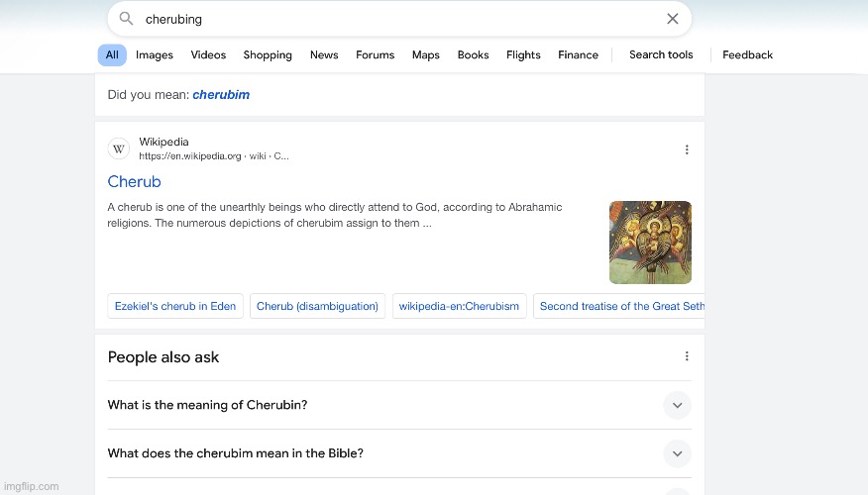Image resolution: width=868 pixels, height=495 pixels.
Task: Open the Shopping tab
Action: (268, 54)
